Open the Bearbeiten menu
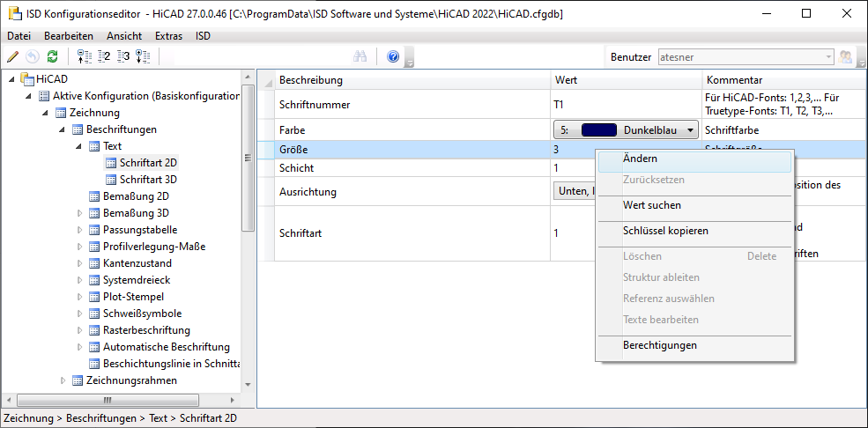This screenshot has width=868, height=428. click(69, 36)
